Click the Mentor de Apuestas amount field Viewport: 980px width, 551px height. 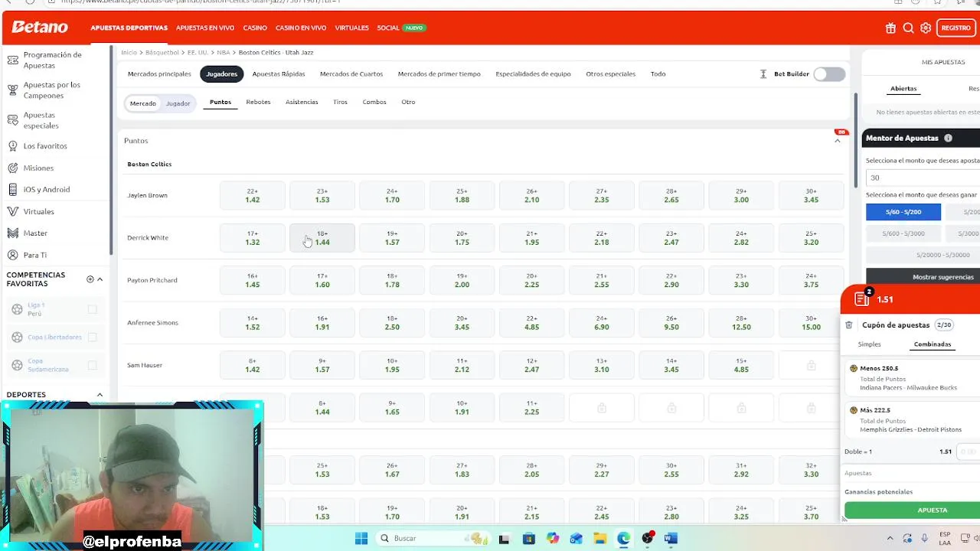(x=923, y=178)
